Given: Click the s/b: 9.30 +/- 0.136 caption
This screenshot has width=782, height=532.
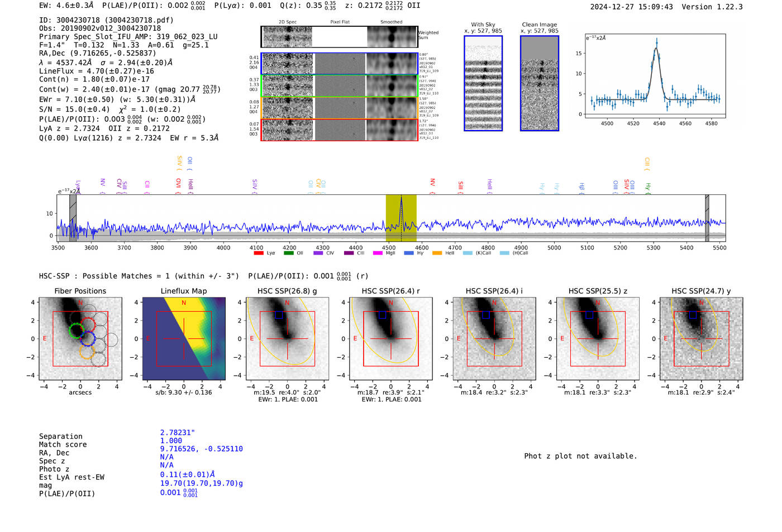Looking at the screenshot, I should 184,392.
